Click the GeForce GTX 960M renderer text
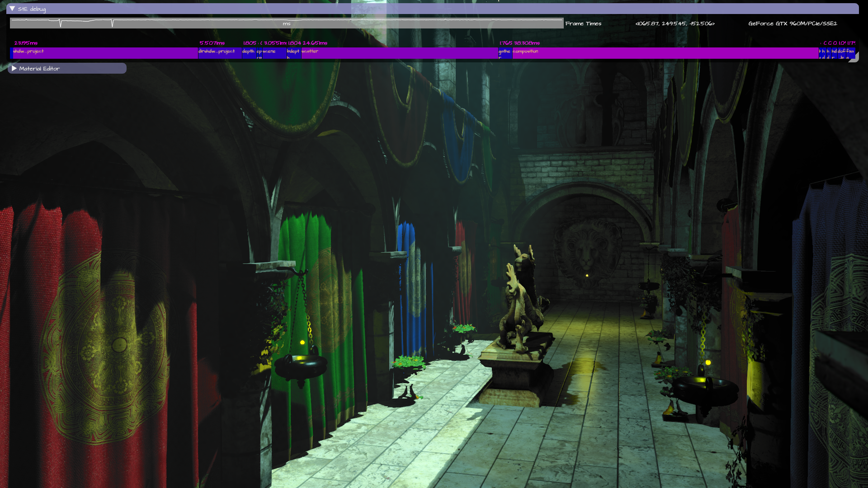The height and width of the screenshot is (488, 868). click(793, 23)
